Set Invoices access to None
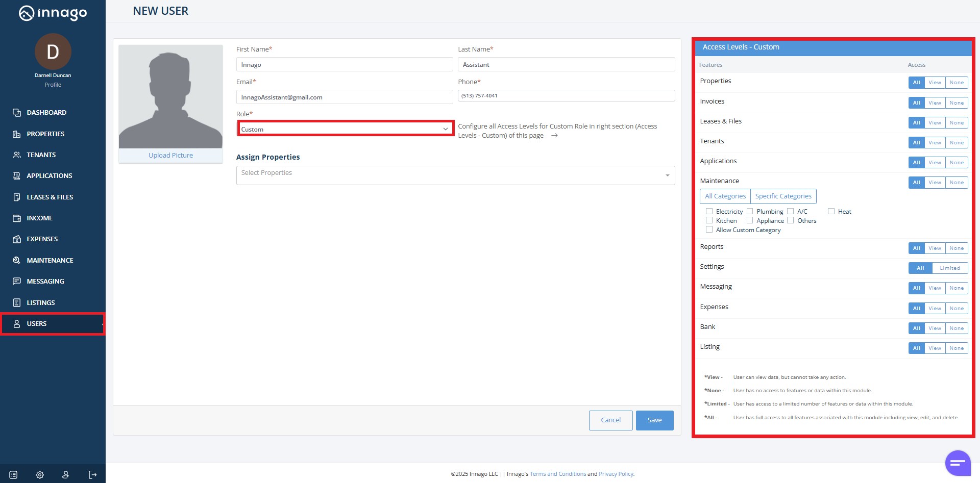Image resolution: width=980 pixels, height=483 pixels. coord(957,103)
